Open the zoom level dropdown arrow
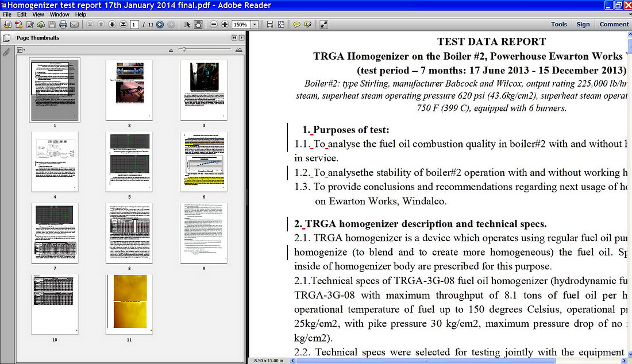Screen dimensions: 632x364 (x=255, y=25)
